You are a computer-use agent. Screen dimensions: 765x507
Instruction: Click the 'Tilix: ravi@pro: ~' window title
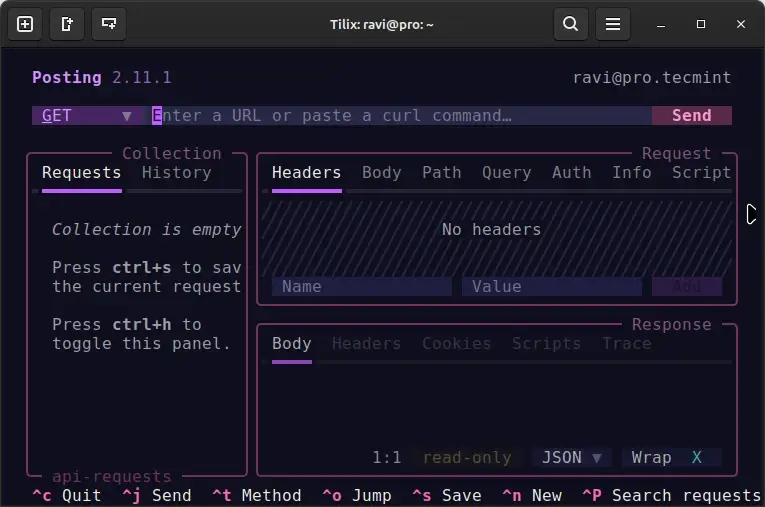pos(382,24)
